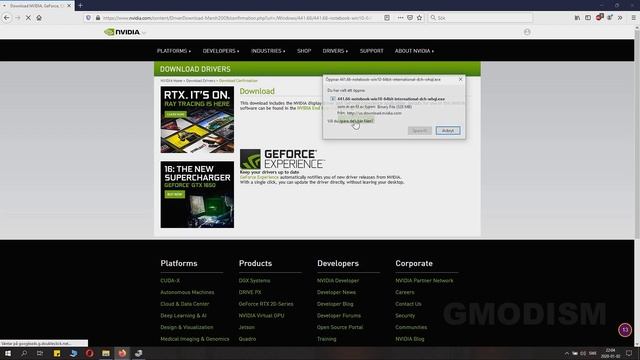Screen dimensions: 640x360
Task: Open the Firefox hamburger menu
Action: tap(633, 18)
